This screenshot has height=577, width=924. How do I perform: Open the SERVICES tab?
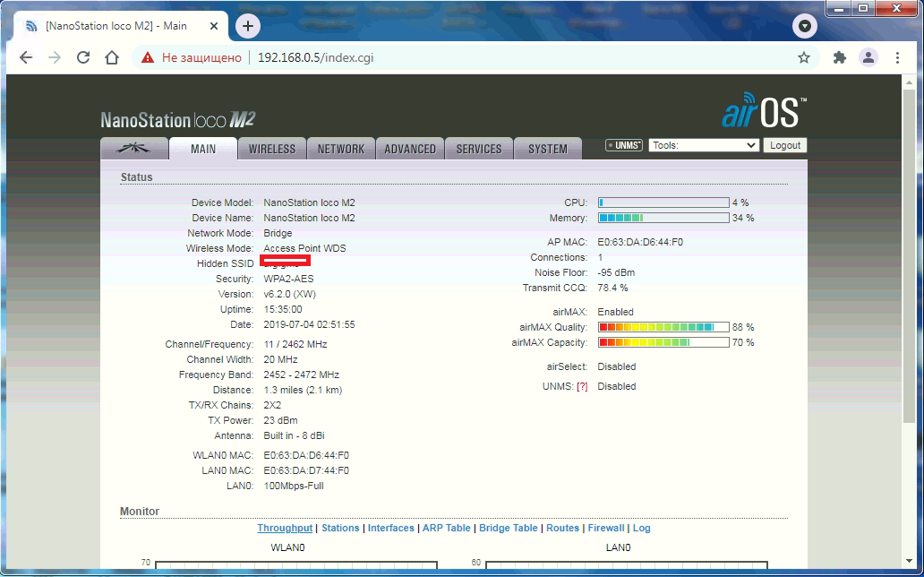pos(478,149)
